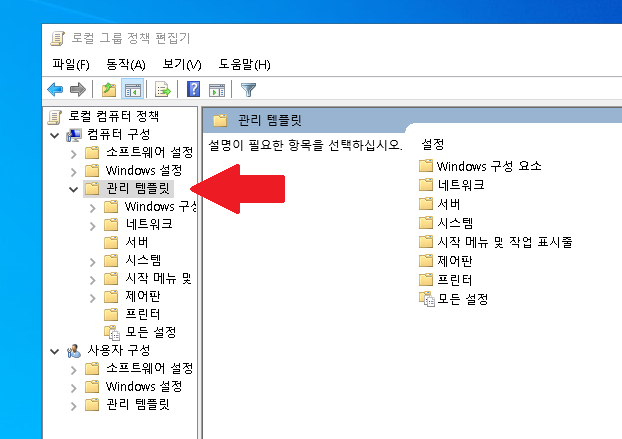Open the 보기(V) menu
The image size is (622, 439).
point(182,64)
